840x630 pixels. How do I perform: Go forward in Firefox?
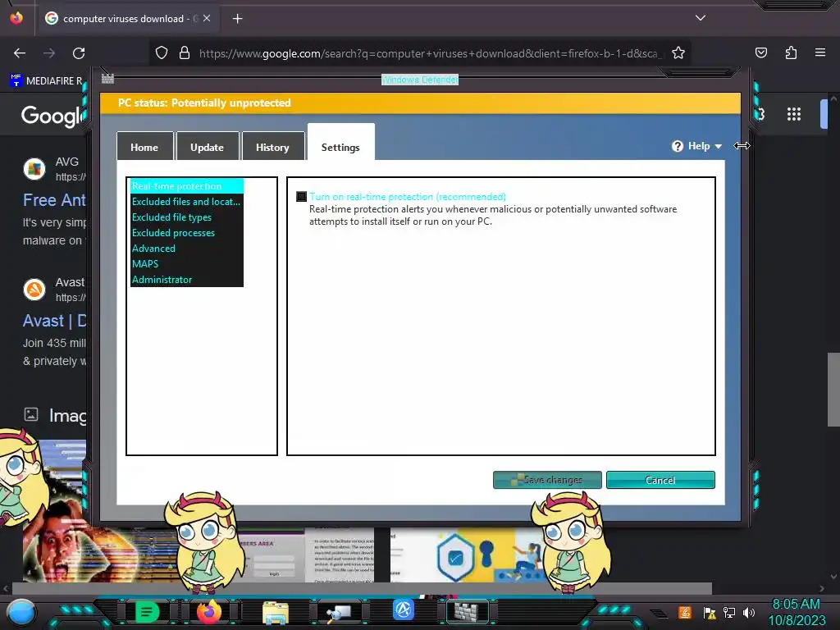tap(49, 53)
